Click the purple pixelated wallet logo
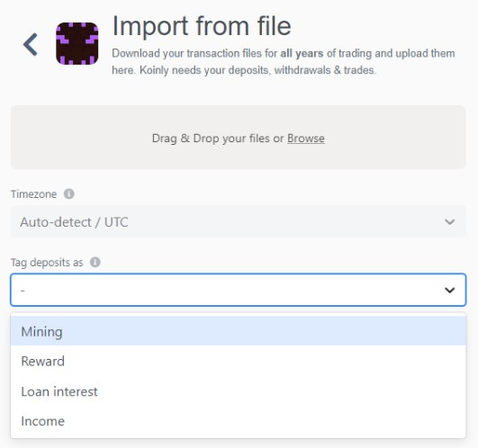The image size is (478, 448). tap(77, 43)
